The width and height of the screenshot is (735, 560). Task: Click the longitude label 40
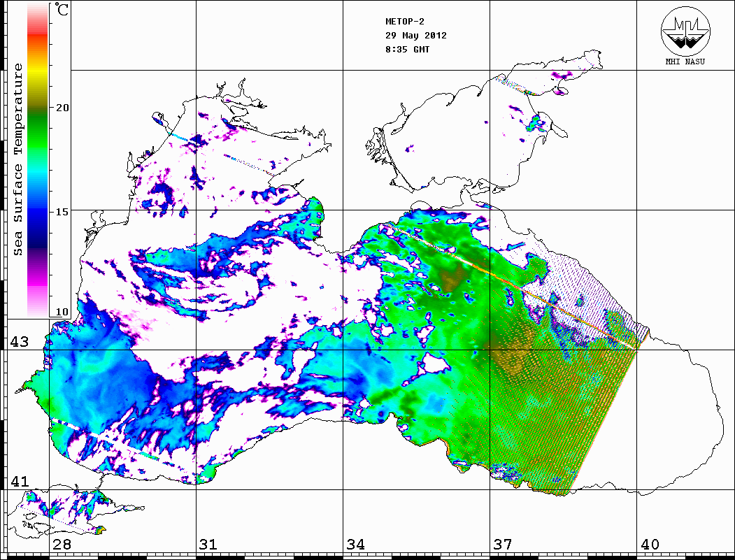(x=650, y=545)
